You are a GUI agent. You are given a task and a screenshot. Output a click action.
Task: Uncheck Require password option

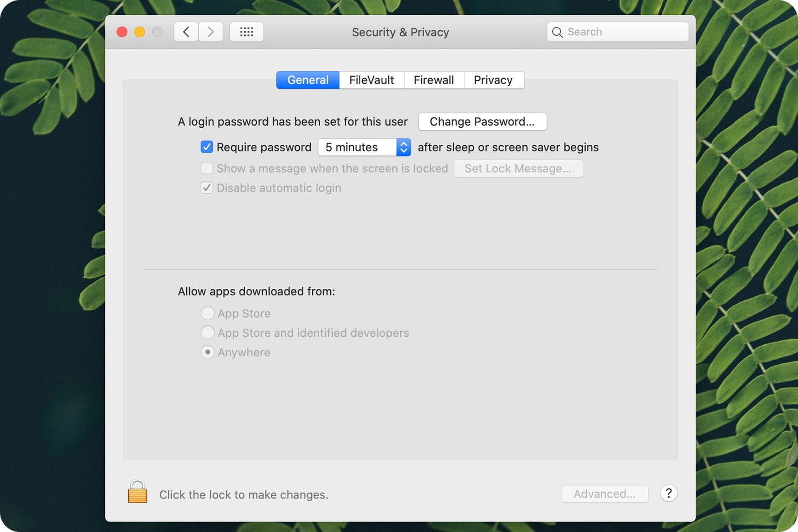point(206,147)
